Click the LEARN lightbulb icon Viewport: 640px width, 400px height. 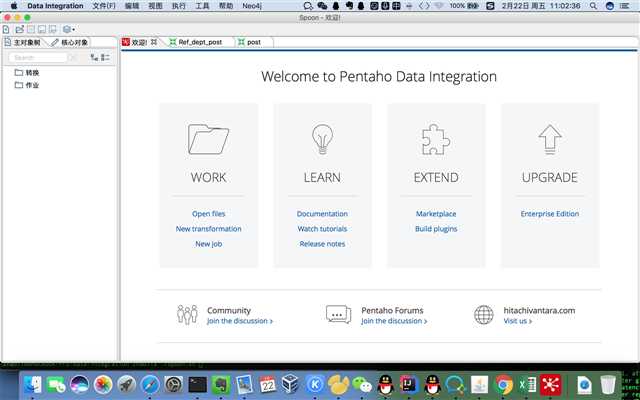point(322,140)
